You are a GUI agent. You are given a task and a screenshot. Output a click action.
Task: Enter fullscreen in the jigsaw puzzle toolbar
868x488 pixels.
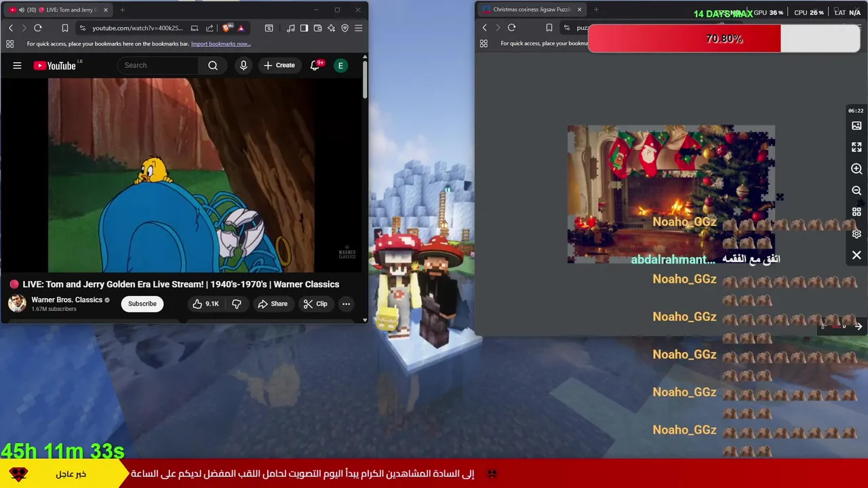click(856, 147)
